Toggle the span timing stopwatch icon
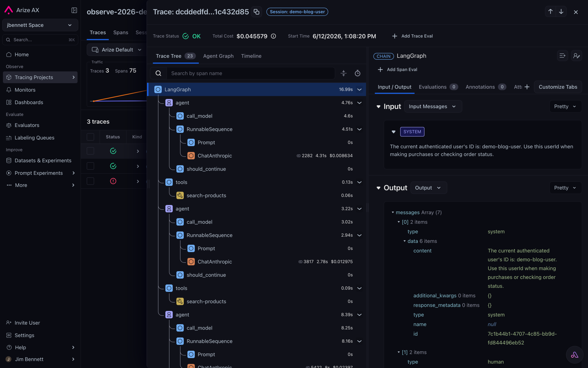The height and width of the screenshot is (368, 588). pyautogui.click(x=357, y=73)
